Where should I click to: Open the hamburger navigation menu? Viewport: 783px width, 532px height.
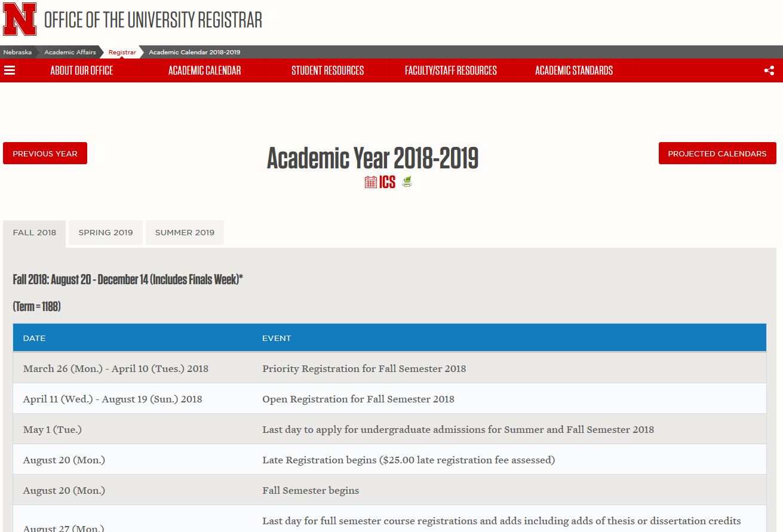(x=10, y=70)
